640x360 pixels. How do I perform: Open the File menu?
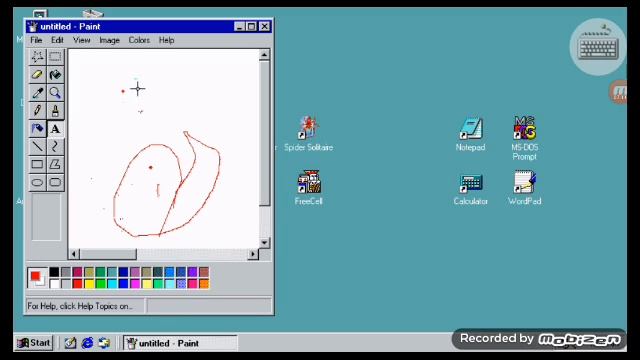point(36,40)
